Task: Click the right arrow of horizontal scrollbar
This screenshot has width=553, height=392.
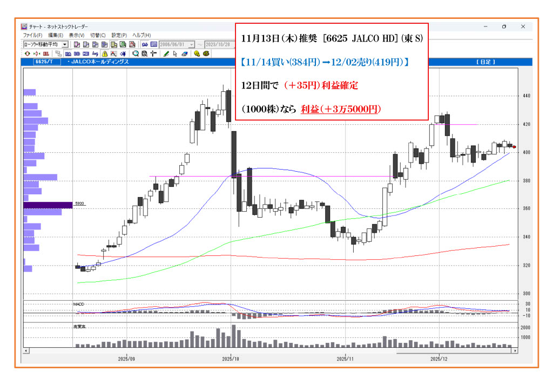Action: 515,350
